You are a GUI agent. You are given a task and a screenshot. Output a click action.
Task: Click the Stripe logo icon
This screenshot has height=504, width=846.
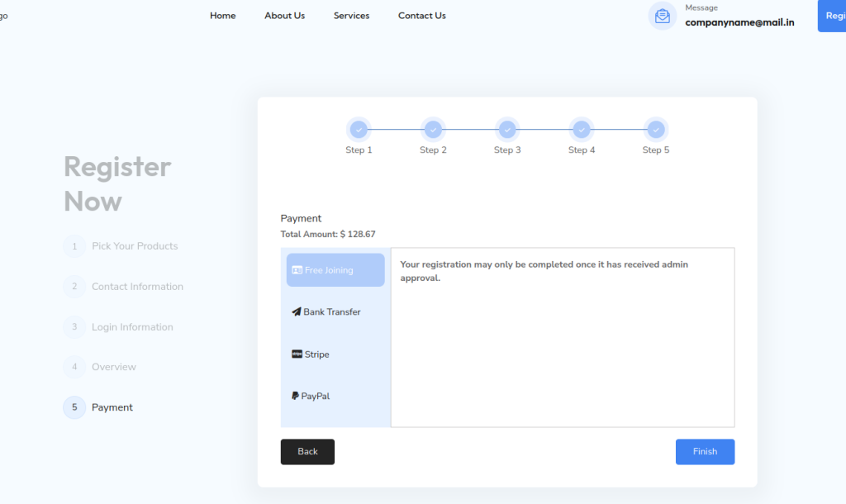click(297, 354)
